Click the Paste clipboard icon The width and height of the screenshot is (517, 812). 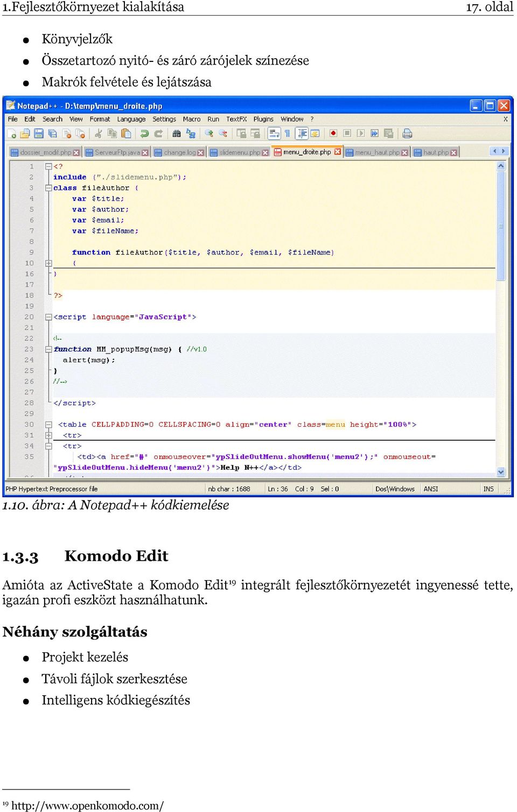click(x=125, y=133)
